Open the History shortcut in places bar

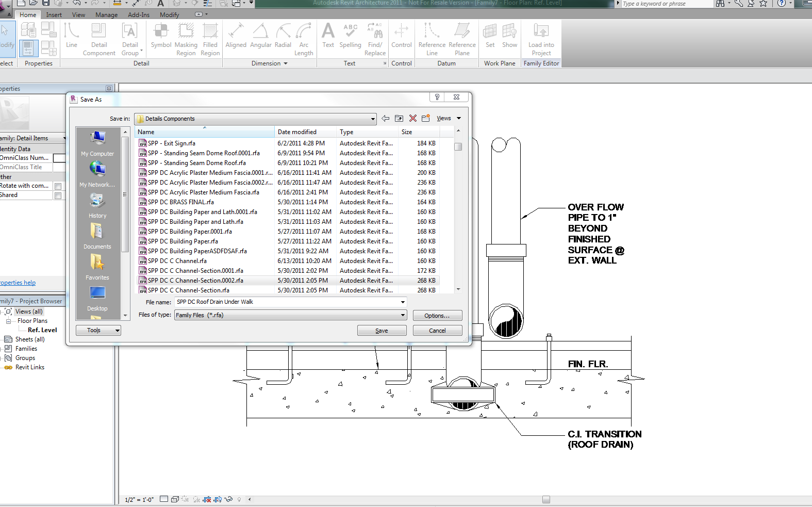point(97,206)
